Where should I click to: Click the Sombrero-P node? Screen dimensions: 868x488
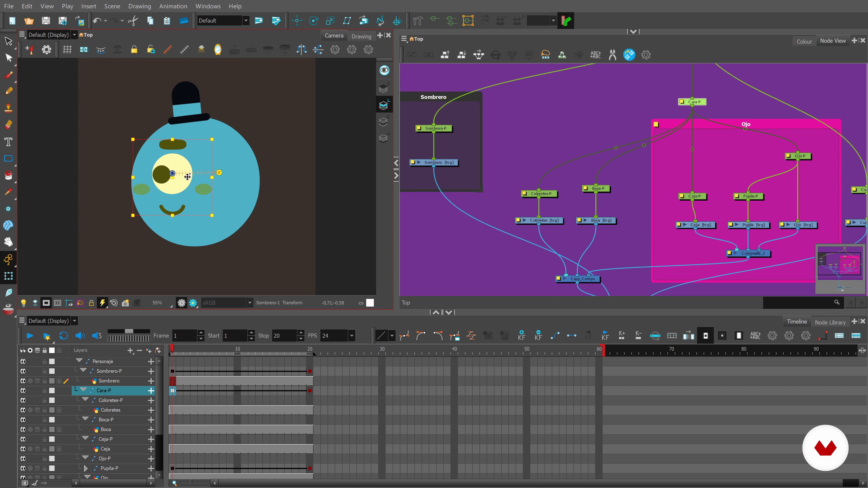pyautogui.click(x=434, y=128)
